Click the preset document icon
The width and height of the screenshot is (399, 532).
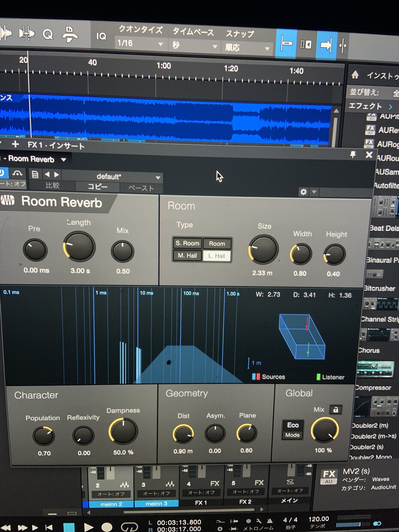[35, 175]
